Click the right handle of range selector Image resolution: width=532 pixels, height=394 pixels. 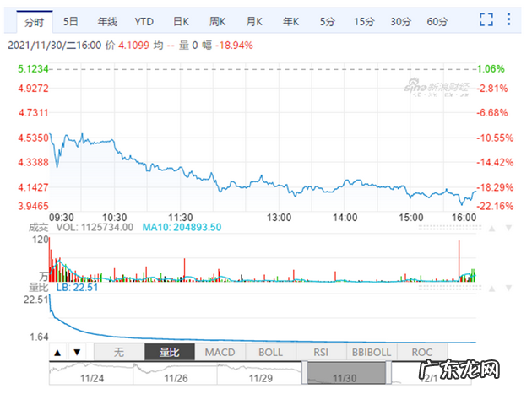[388, 373]
